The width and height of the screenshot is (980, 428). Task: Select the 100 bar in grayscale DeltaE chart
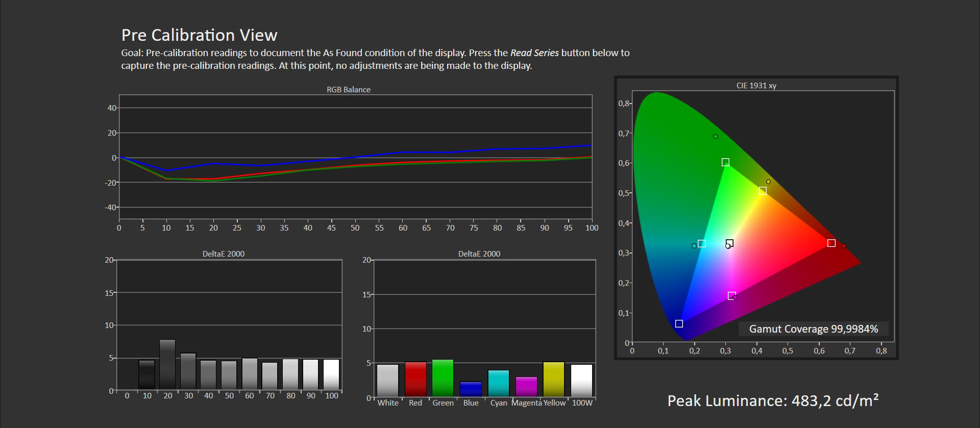click(x=331, y=374)
